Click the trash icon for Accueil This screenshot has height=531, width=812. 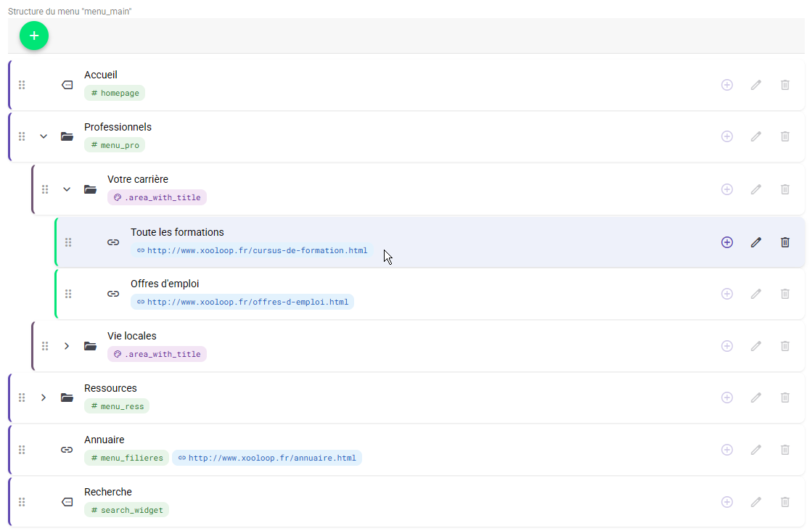784,85
